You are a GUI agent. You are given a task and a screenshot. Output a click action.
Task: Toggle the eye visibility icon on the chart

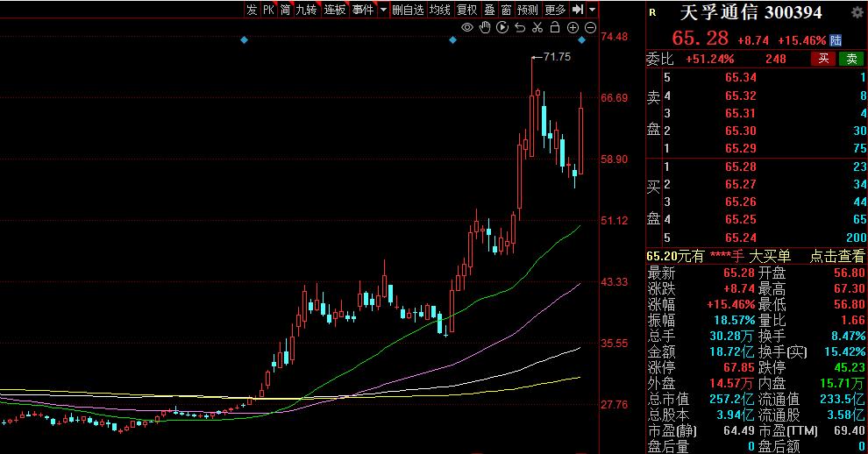coord(467,28)
